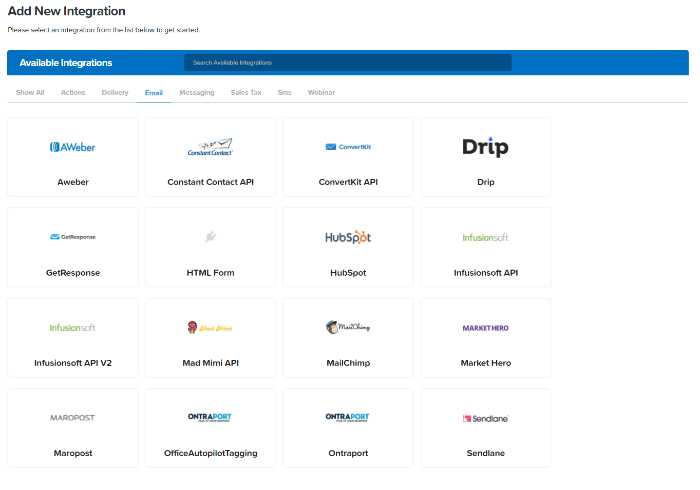700x490 pixels.
Task: Choose the OfficeAutopilotTagging label
Action: click(x=210, y=453)
